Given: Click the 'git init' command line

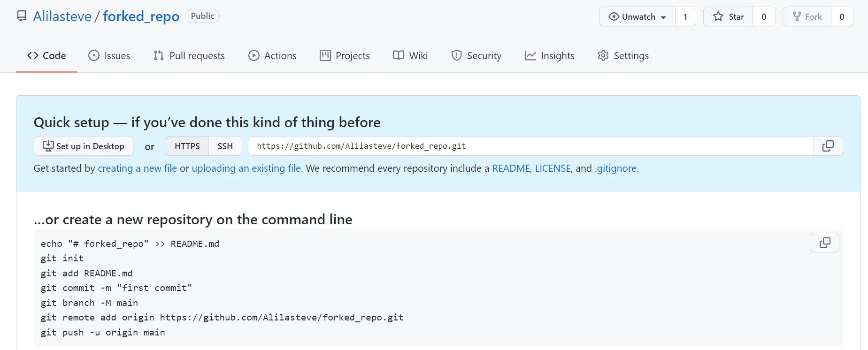Looking at the screenshot, I should coord(62,259).
